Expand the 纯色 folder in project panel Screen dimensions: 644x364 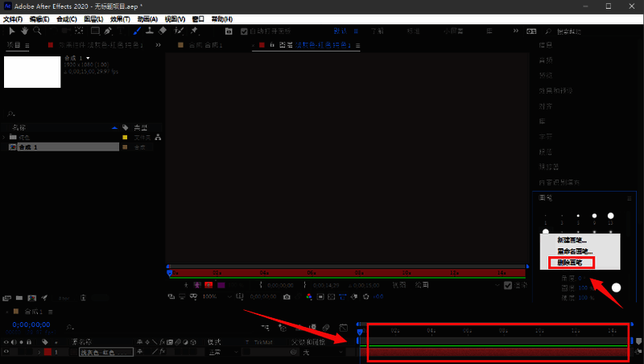click(5, 138)
